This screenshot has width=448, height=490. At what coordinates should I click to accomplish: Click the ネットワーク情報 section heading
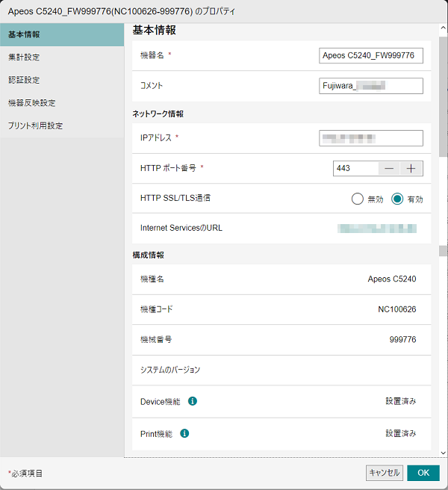tap(158, 114)
